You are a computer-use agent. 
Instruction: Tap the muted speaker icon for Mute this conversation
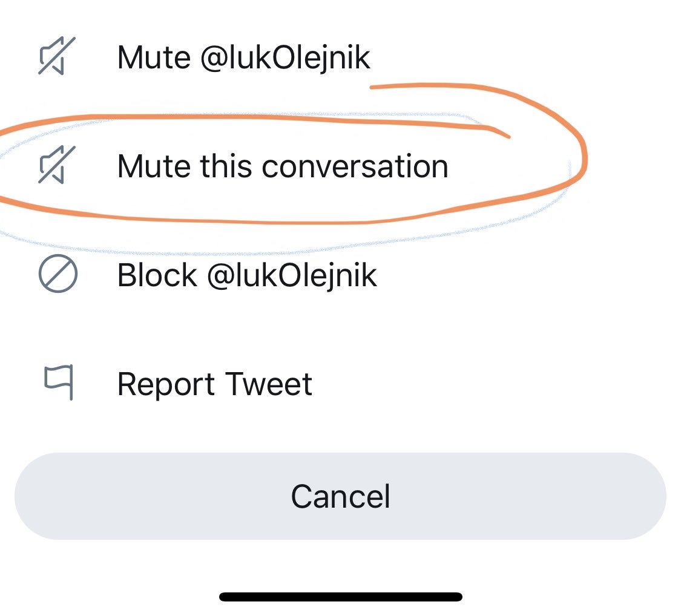[x=57, y=165]
